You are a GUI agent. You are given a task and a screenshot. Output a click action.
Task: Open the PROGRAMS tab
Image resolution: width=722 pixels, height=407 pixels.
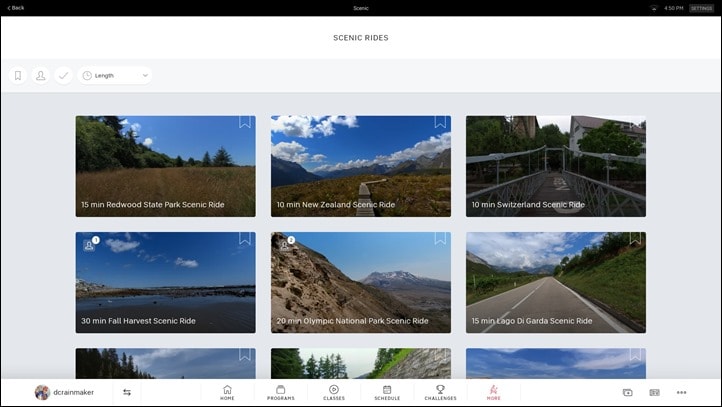tap(280, 393)
